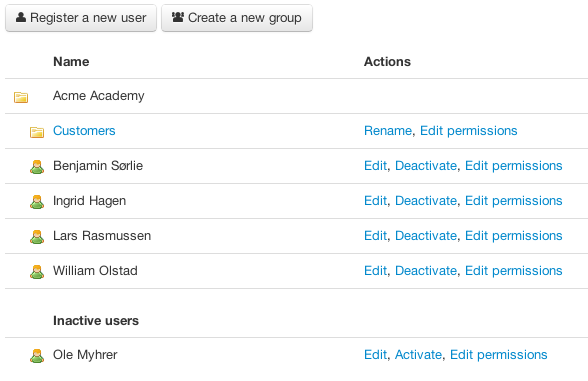Click the Actions column header
This screenshot has width=588, height=381.
coord(387,62)
